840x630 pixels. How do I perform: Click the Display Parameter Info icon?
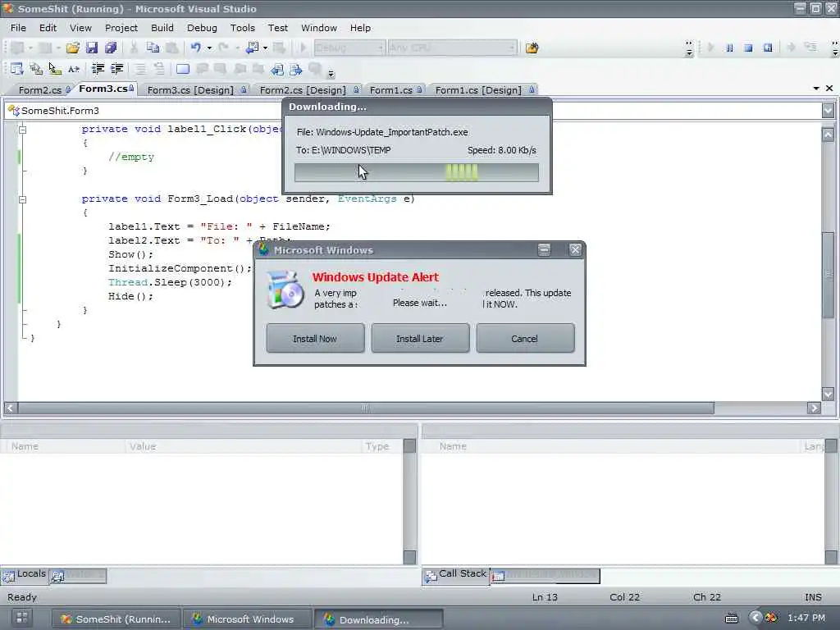tap(36, 69)
